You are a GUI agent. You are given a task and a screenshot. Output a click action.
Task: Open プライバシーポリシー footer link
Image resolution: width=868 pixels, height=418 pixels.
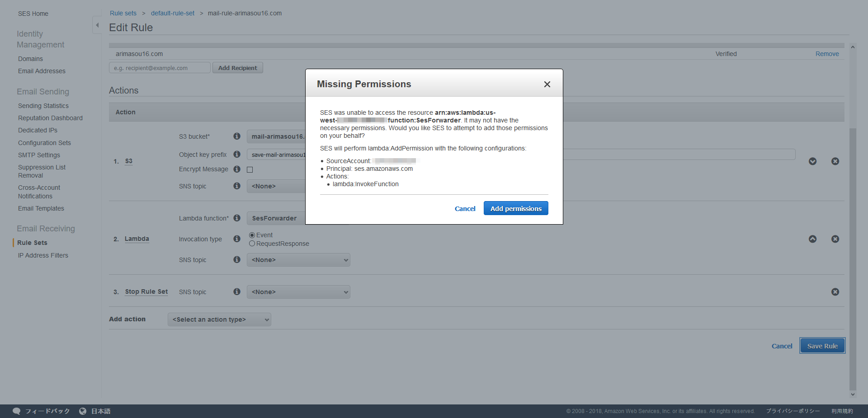click(793, 411)
